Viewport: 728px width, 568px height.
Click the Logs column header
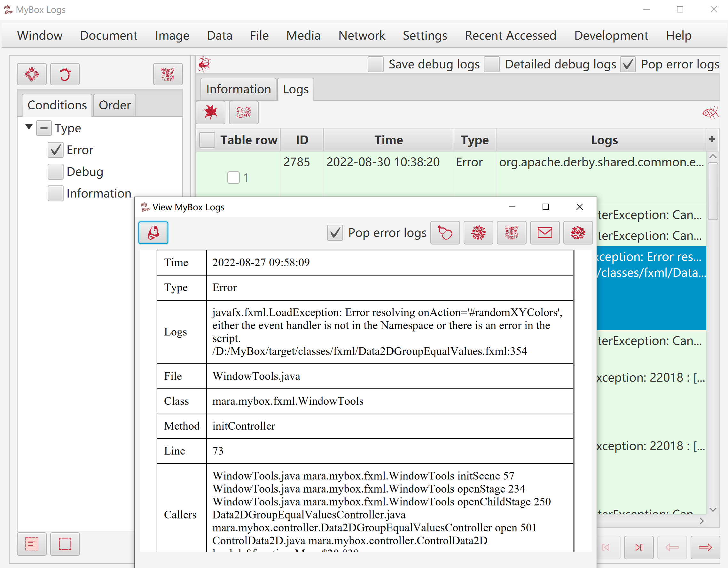pos(604,140)
